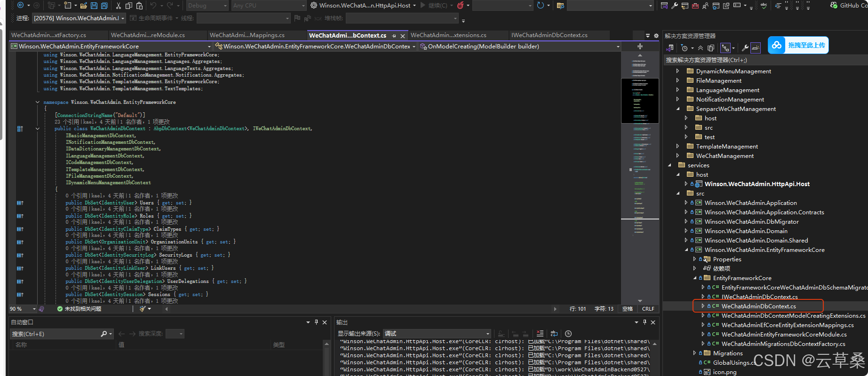Screen dimensions: 868x376
Task: Select Winson.WeChatAdmin.HttpApi.Host project
Action: (x=757, y=184)
